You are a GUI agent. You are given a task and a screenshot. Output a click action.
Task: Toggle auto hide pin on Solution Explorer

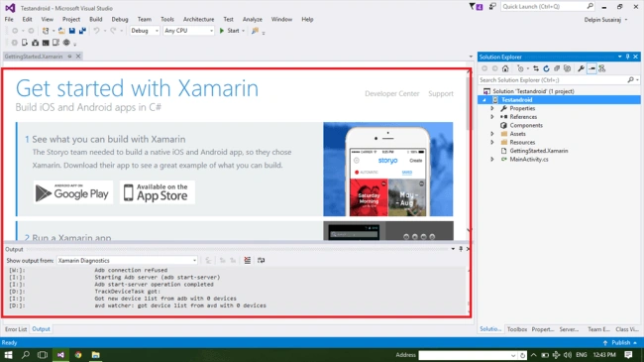click(627, 57)
